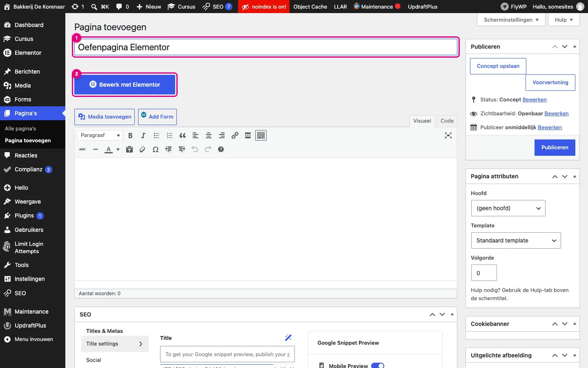Open the Paragraaf format dropdown
The height and width of the screenshot is (368, 588).
click(x=100, y=135)
